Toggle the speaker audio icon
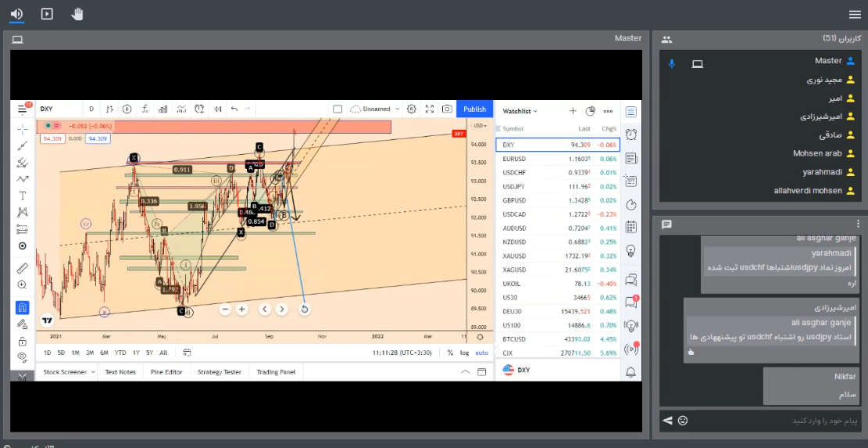Image resolution: width=868 pixels, height=448 pixels. coord(16,13)
